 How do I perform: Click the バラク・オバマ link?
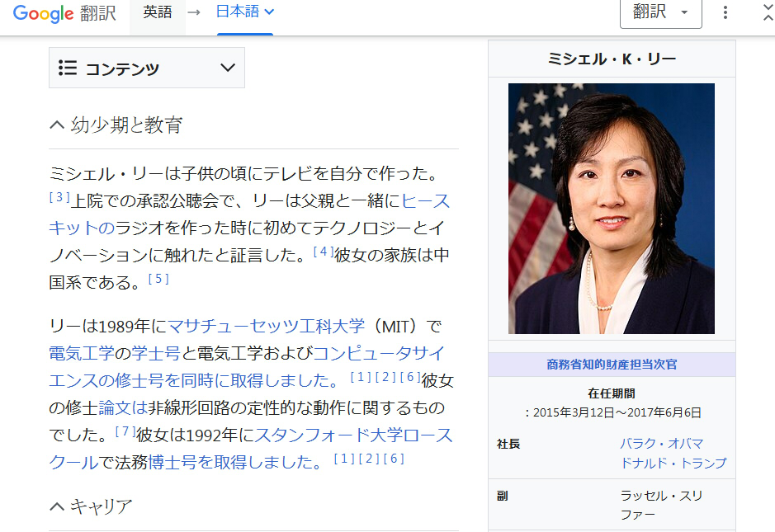662,443
